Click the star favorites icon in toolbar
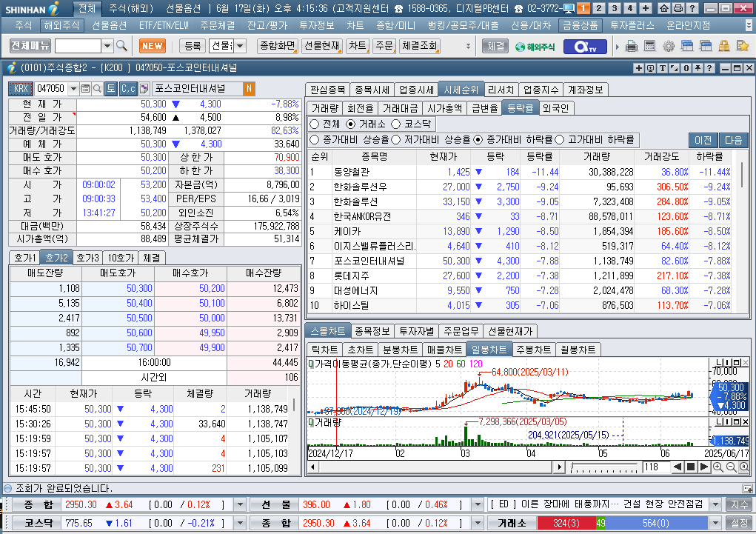 pos(743,47)
